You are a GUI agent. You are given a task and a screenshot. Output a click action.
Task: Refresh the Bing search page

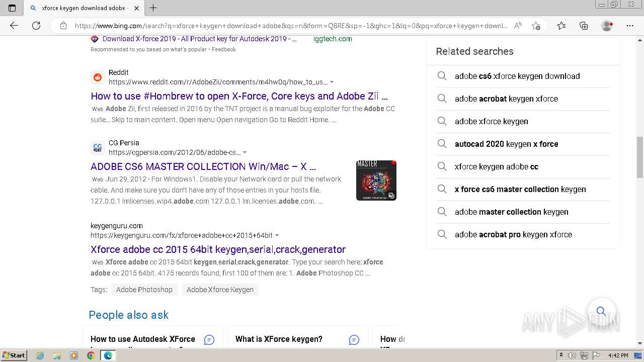click(36, 26)
